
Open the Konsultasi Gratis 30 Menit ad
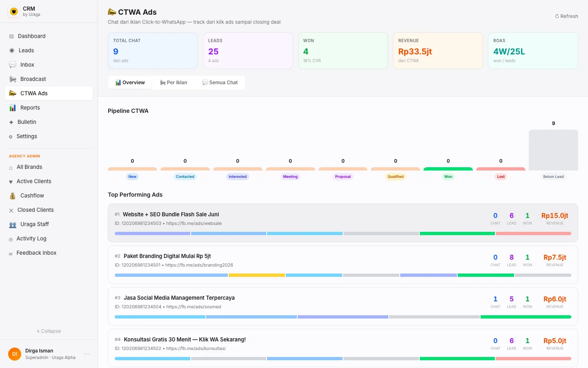(343, 348)
